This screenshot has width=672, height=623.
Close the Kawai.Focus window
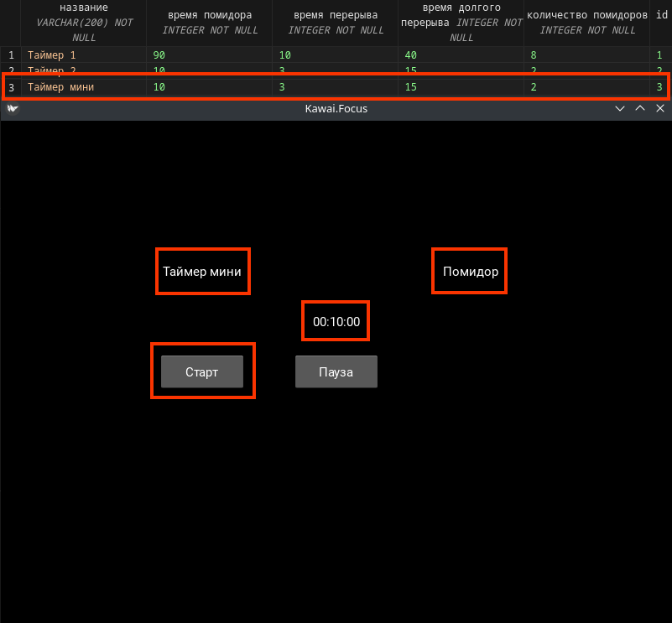(660, 108)
